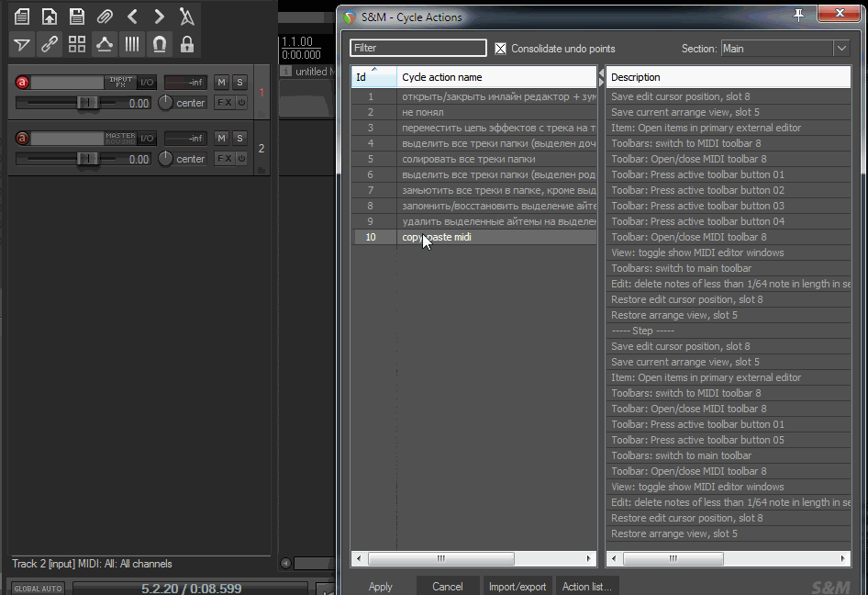
Task: Select 'Toolbar: Press active toolbar button 05'
Action: point(729,440)
